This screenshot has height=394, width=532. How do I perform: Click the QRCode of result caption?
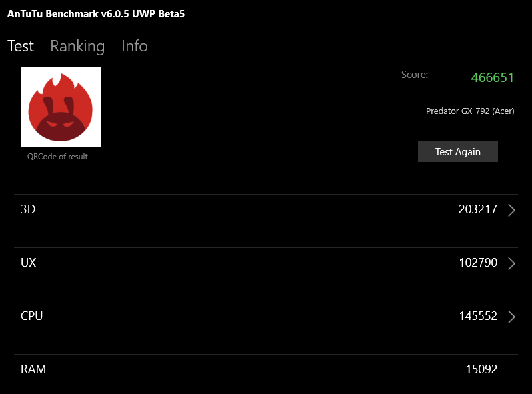coord(57,157)
